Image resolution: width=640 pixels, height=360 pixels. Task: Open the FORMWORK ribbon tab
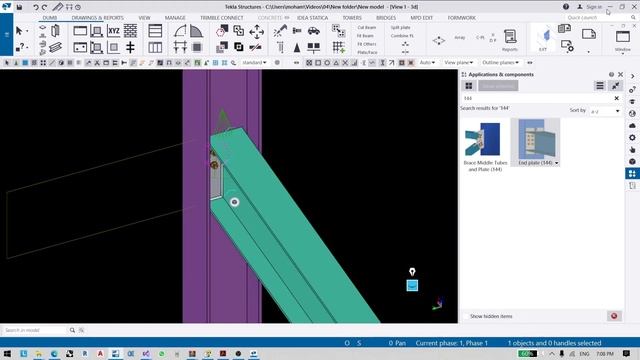(x=461, y=18)
